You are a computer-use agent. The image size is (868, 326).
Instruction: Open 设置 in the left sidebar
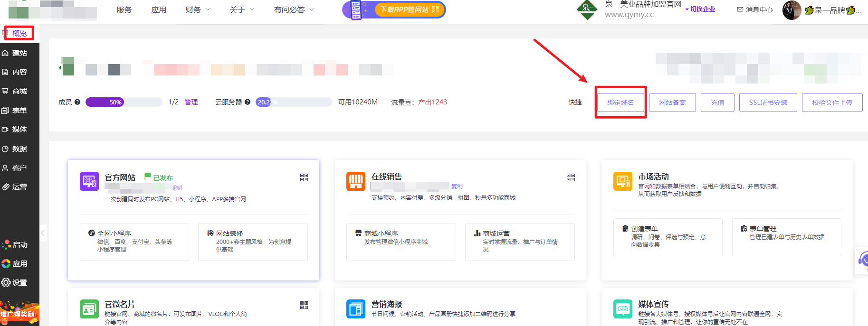tap(19, 283)
